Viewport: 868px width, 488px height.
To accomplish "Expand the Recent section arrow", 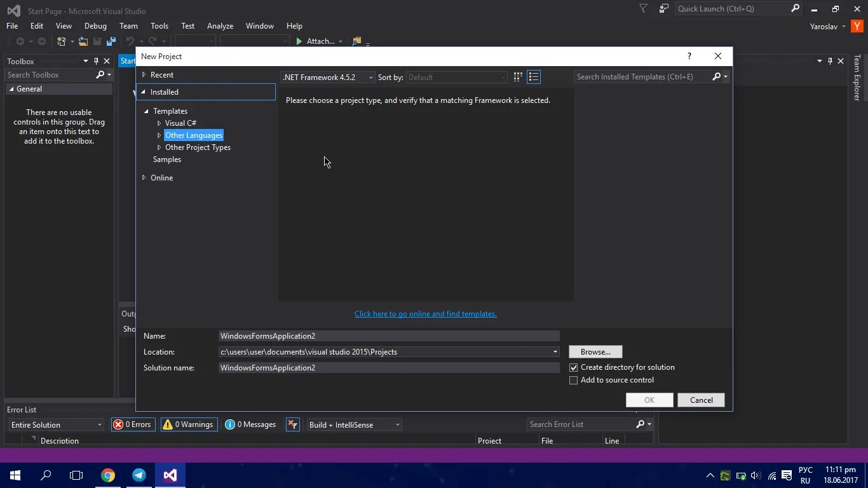I will click(144, 75).
